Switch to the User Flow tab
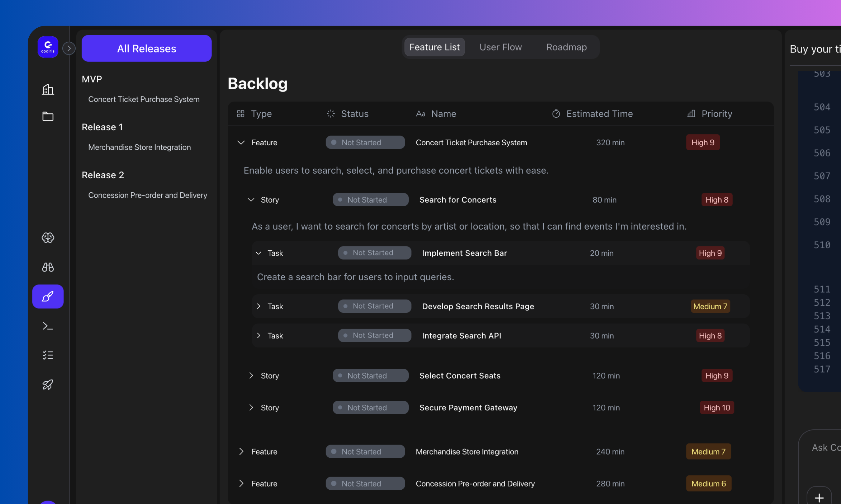 [x=500, y=47]
